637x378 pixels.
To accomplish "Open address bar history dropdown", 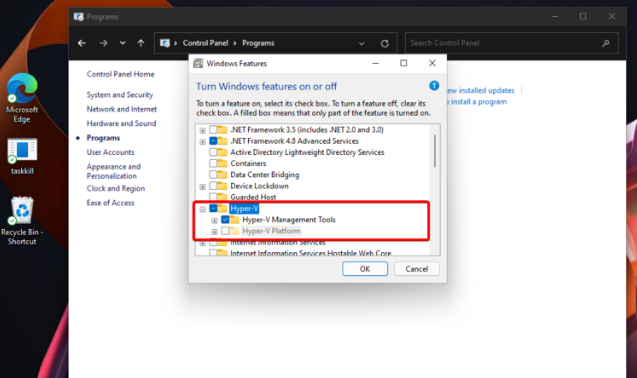I will click(x=362, y=43).
